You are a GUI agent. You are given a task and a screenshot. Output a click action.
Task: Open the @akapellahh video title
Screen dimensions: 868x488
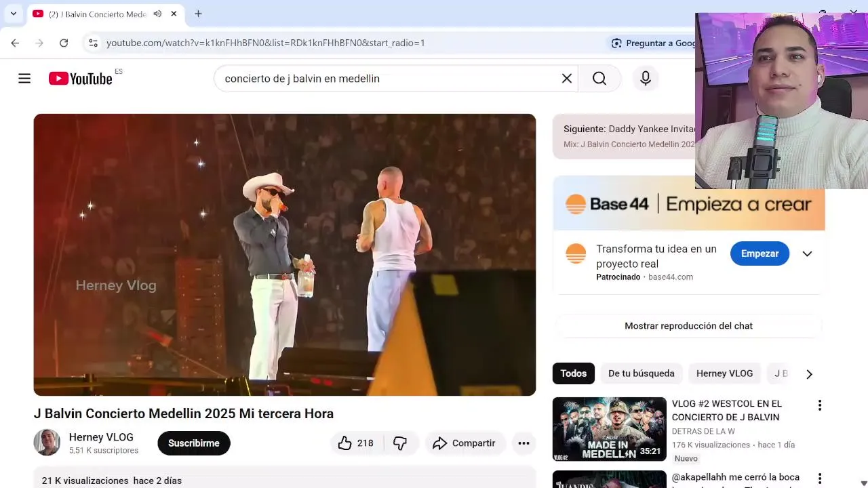coord(735,477)
